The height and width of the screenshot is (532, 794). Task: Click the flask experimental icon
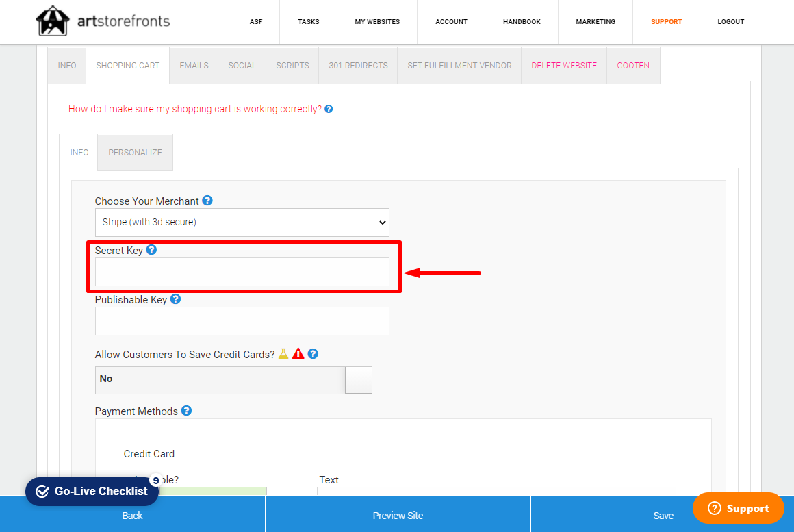point(283,354)
